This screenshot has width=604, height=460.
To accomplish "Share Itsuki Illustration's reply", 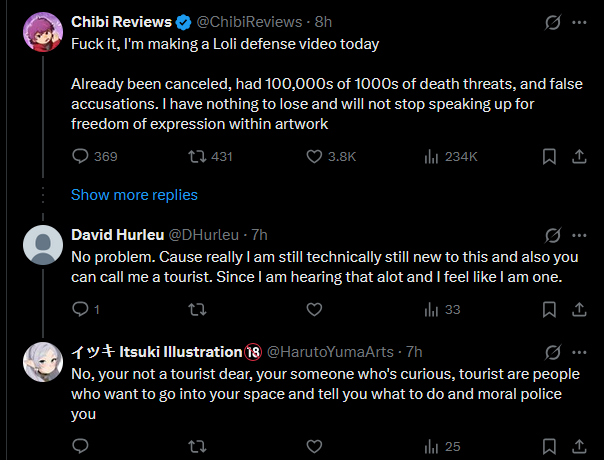I will 579,447.
